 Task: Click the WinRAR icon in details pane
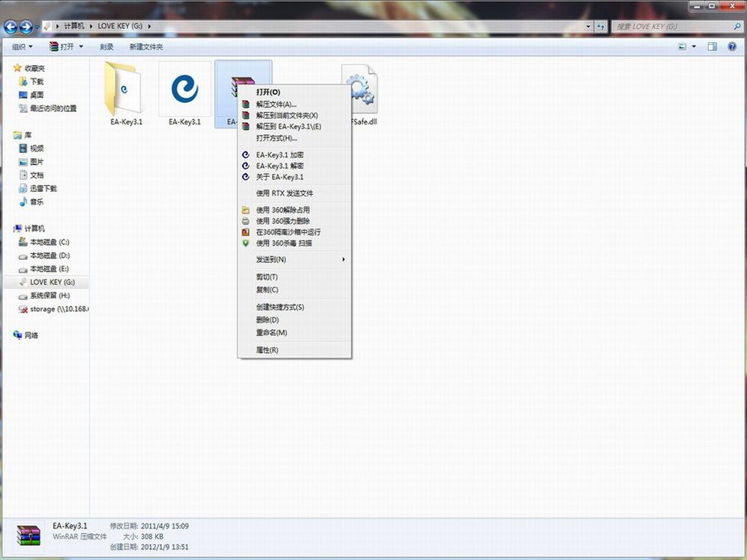tap(28, 535)
